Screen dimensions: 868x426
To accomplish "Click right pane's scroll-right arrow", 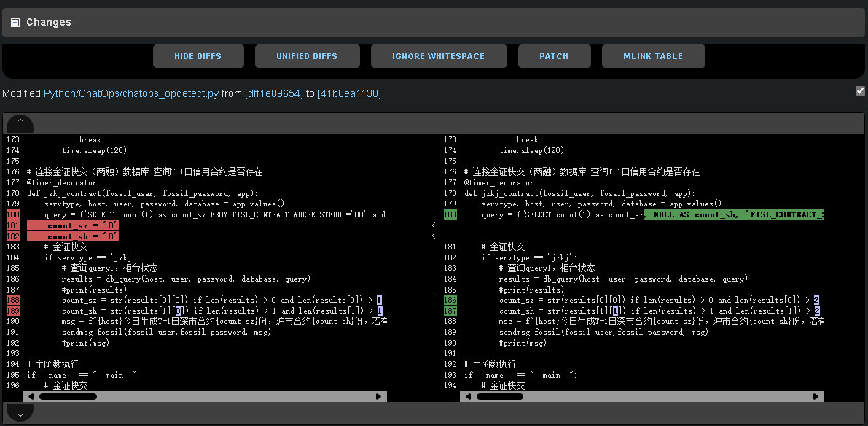I will click(x=816, y=396).
